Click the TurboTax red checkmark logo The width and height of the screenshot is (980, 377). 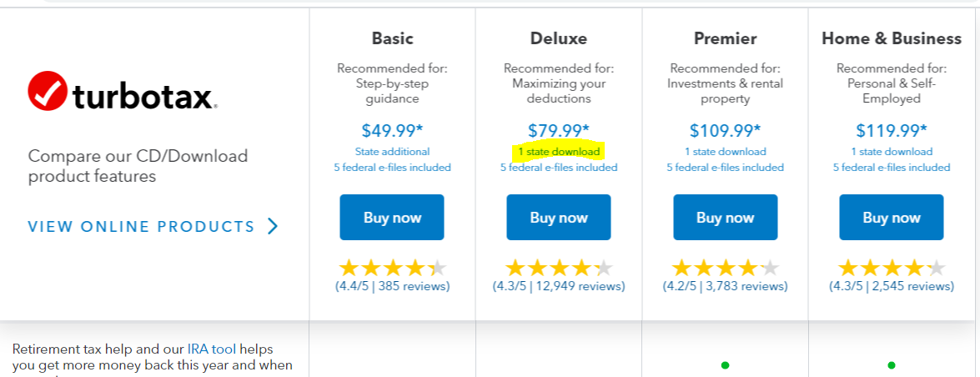pyautogui.click(x=48, y=92)
